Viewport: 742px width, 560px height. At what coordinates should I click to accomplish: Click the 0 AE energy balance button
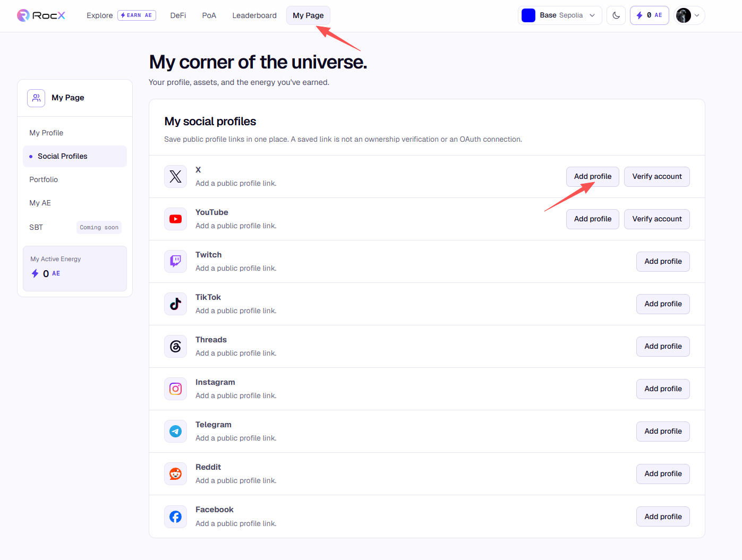coord(650,15)
